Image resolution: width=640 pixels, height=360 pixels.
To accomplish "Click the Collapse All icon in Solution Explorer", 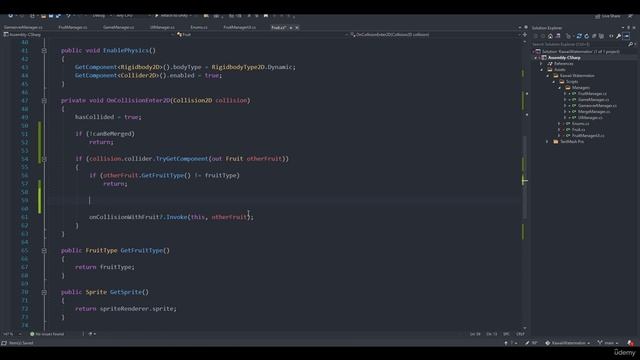I will click(594, 36).
